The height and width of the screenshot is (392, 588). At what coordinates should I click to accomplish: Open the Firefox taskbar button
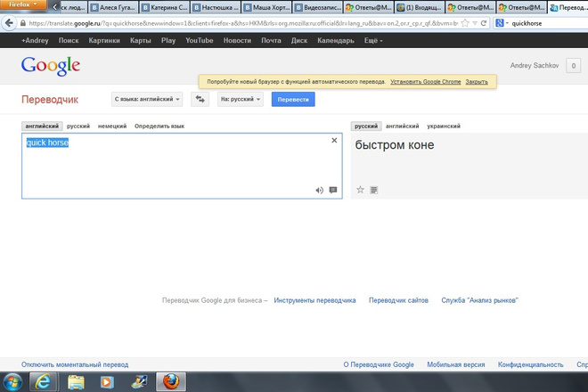(171, 382)
